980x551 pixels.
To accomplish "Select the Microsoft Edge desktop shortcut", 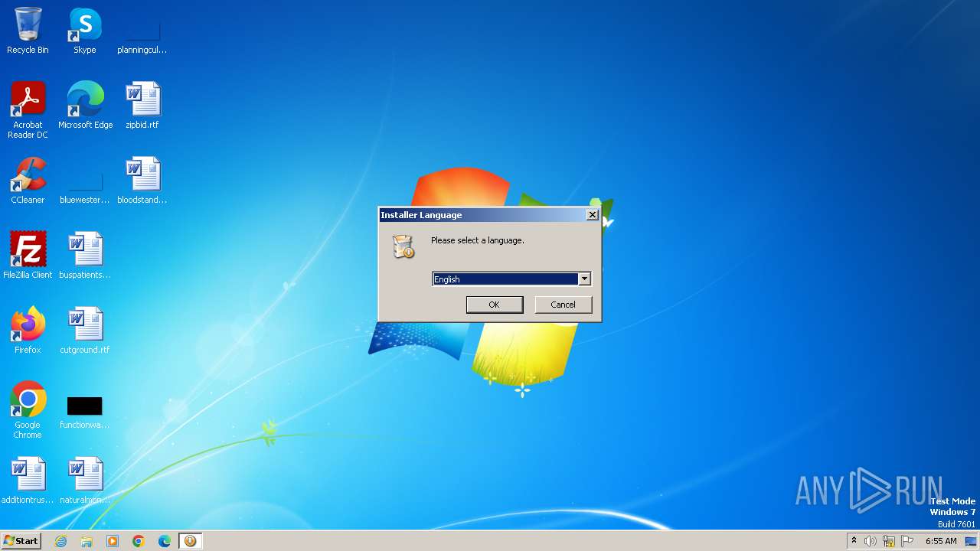I will (x=85, y=106).
